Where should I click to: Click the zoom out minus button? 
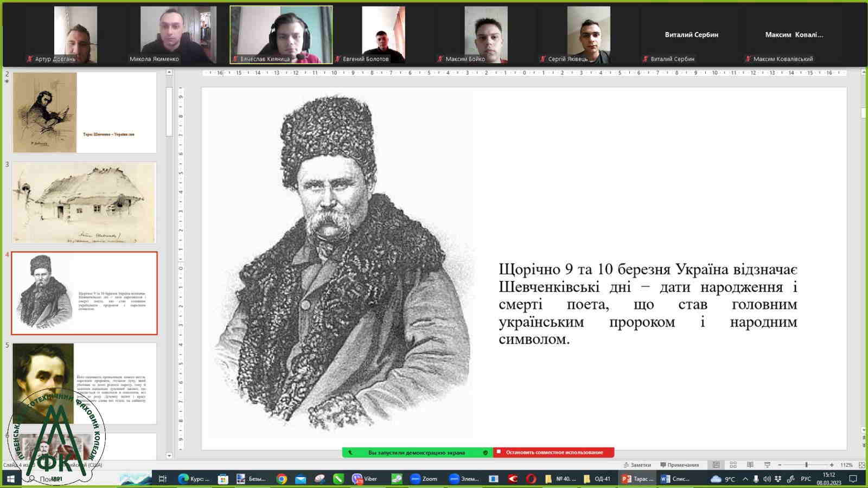point(780,465)
